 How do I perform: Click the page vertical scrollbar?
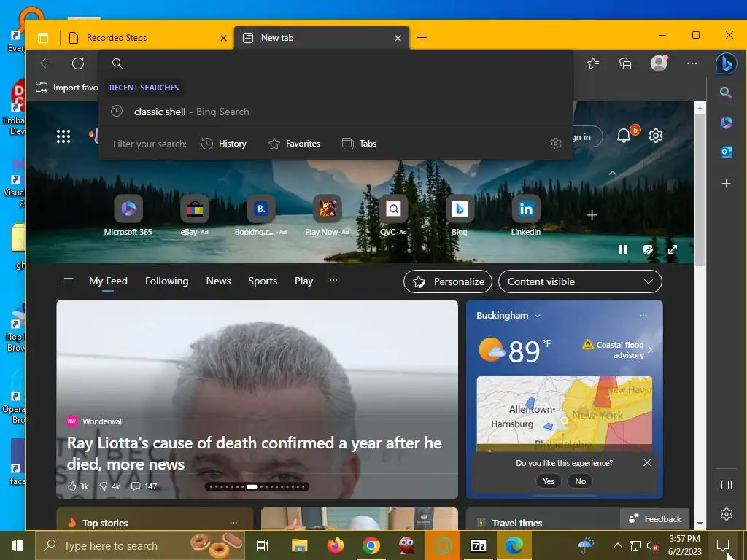click(700, 190)
